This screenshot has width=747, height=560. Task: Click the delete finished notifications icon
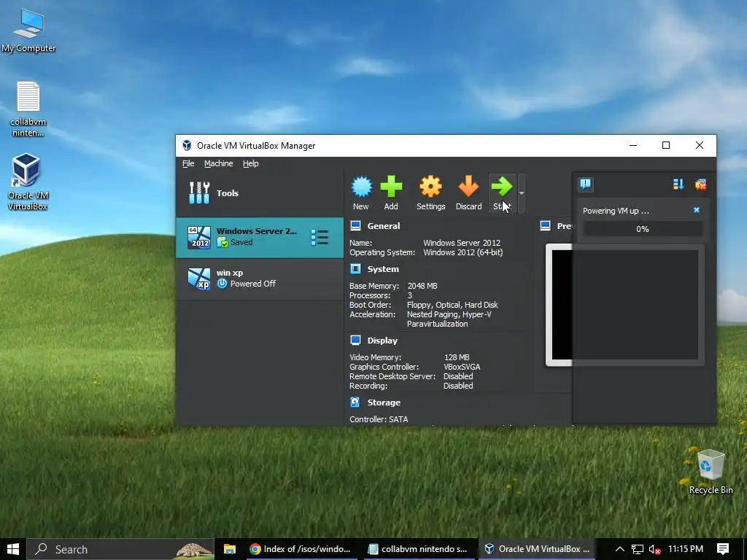(700, 184)
